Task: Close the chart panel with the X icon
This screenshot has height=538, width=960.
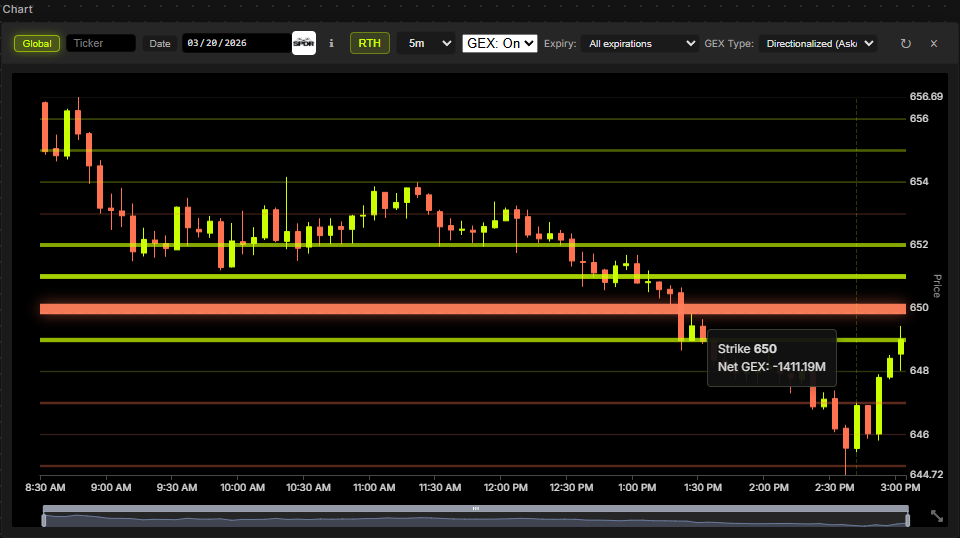Action: 934,44
